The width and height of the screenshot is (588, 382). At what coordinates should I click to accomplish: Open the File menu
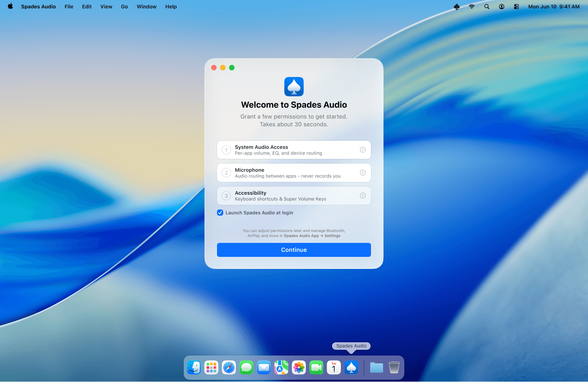69,7
